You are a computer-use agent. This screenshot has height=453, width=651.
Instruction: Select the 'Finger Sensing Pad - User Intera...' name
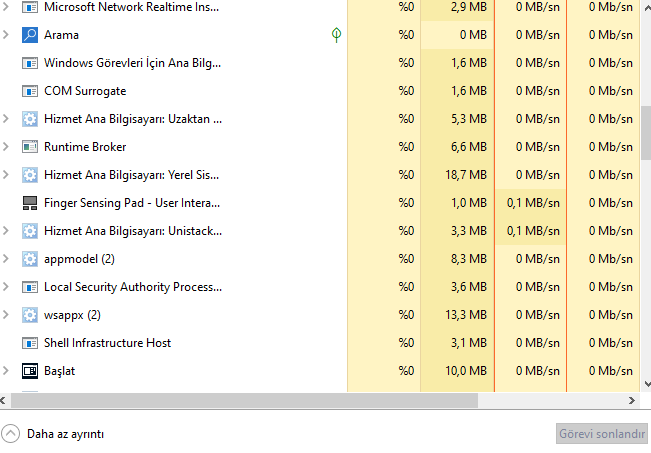pyautogui.click(x=132, y=203)
